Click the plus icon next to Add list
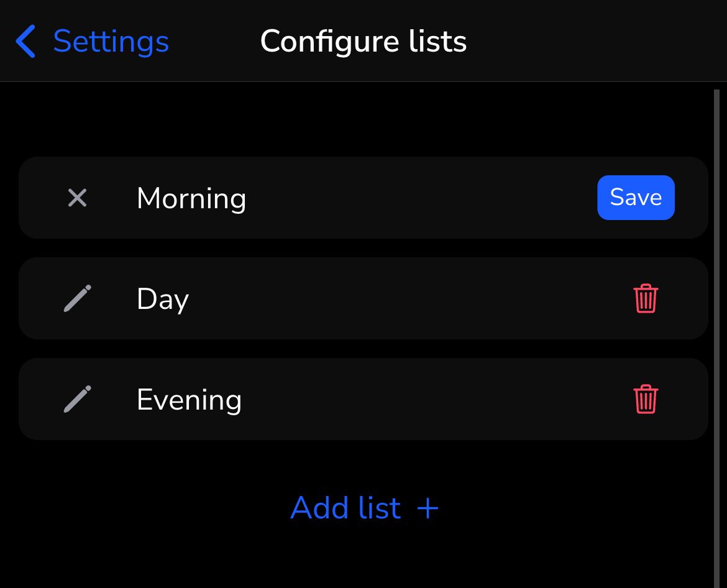Image resolution: width=727 pixels, height=588 pixels. tap(428, 508)
